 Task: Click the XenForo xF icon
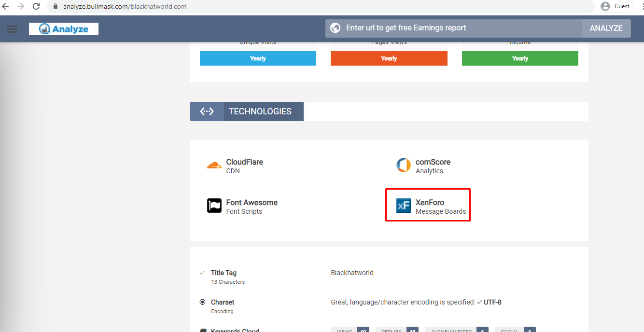click(x=404, y=206)
